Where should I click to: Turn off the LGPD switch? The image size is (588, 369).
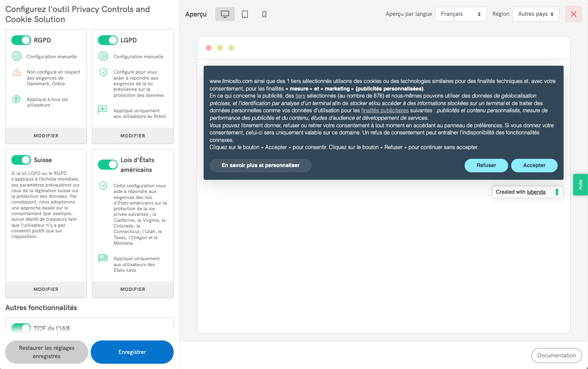click(x=108, y=40)
